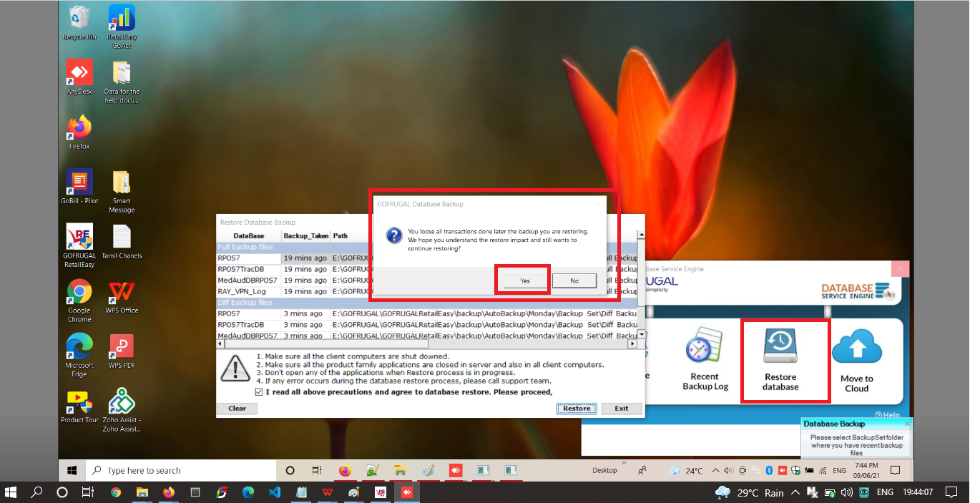This screenshot has width=980, height=503.
Task: Launch the Microsoft Edge desktop shortcut
Action: [79, 356]
